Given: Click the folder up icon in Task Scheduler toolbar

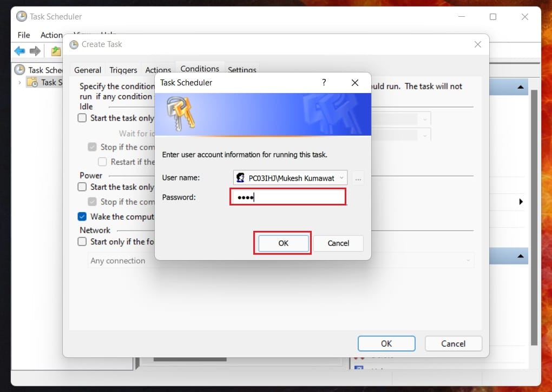Looking at the screenshot, I should [56, 51].
